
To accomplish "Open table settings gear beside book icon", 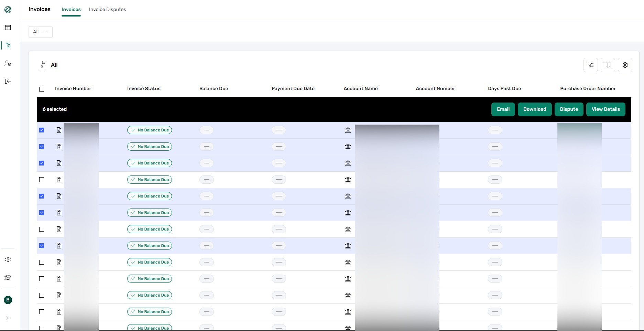I will click(x=625, y=65).
